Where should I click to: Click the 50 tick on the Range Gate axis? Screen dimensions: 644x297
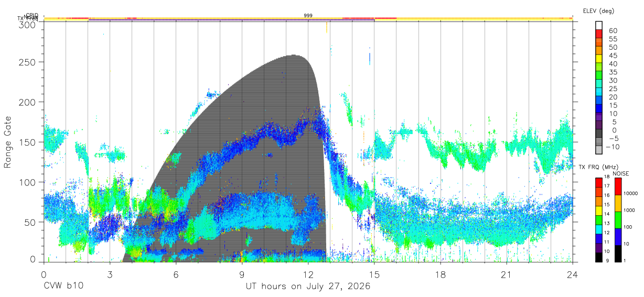29,222
